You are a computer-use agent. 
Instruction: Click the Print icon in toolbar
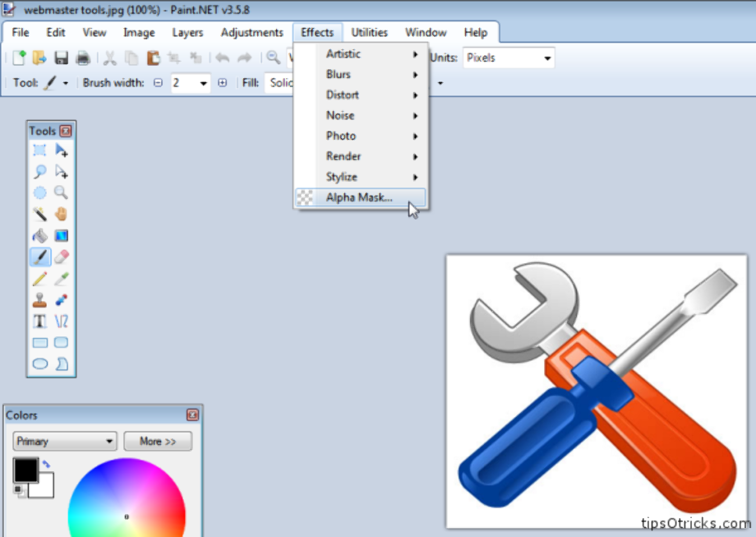[x=82, y=58]
